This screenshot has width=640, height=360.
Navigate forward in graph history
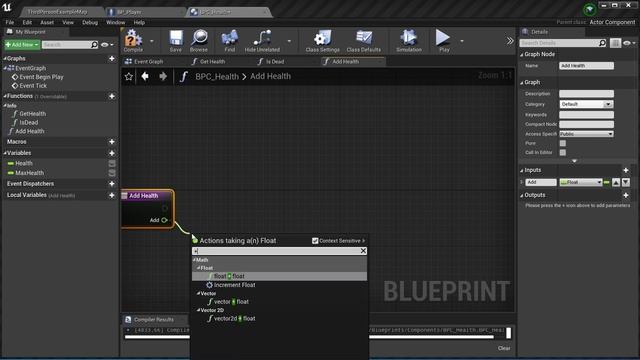pyautogui.click(x=163, y=76)
